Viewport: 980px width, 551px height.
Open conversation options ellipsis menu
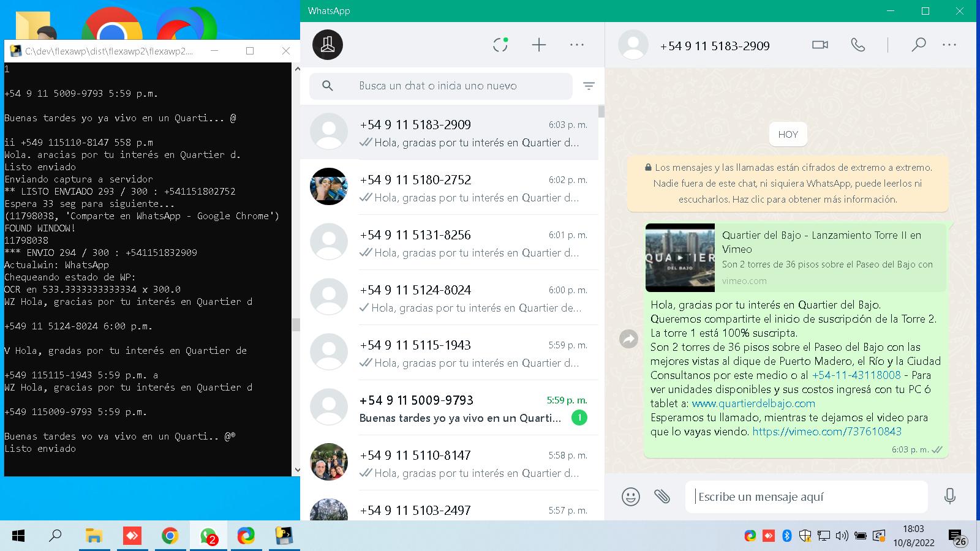pos(949,45)
